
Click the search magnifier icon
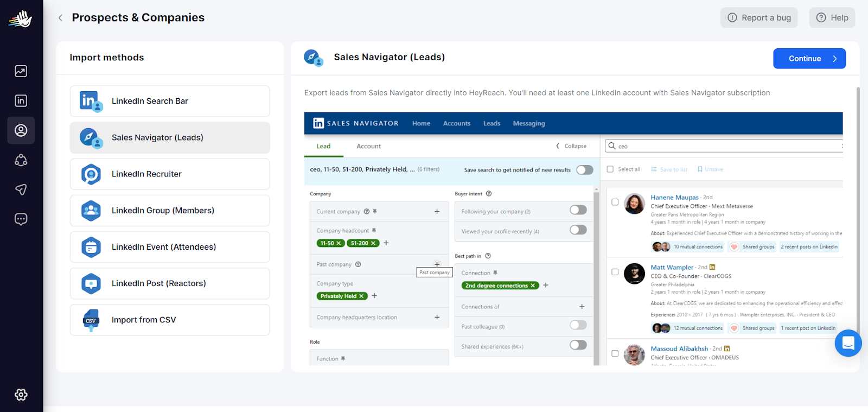pos(612,146)
